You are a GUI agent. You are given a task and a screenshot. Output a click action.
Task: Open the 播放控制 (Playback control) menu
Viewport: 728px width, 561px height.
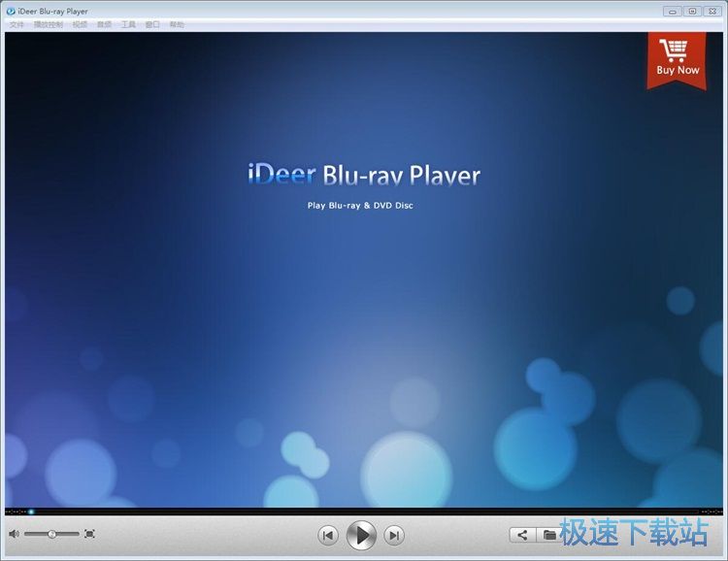(x=49, y=24)
